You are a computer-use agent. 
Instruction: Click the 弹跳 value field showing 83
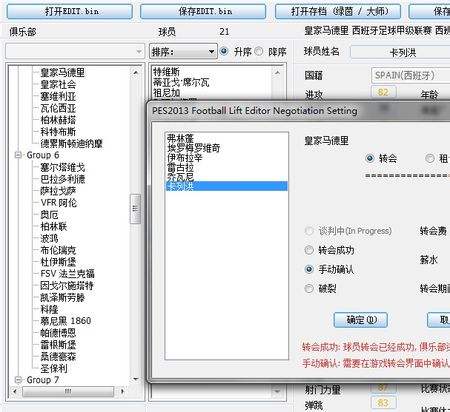coord(384,403)
